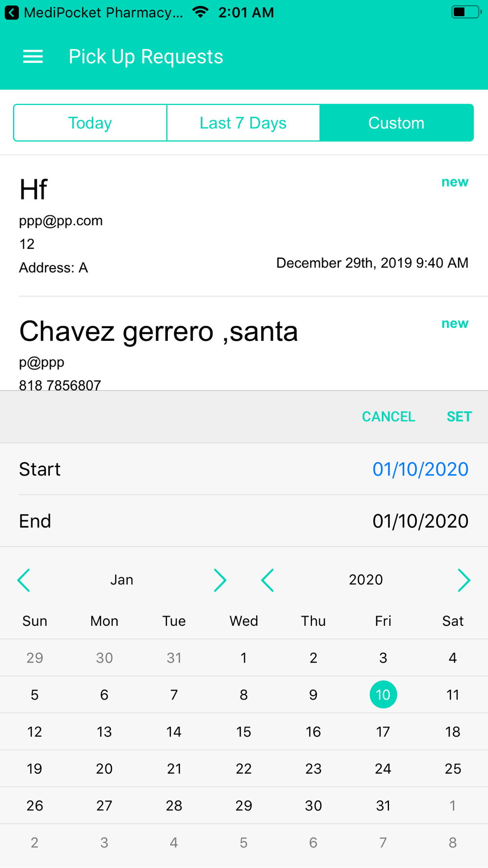
Task: Select the Last 7 Days tab
Action: pos(243,123)
